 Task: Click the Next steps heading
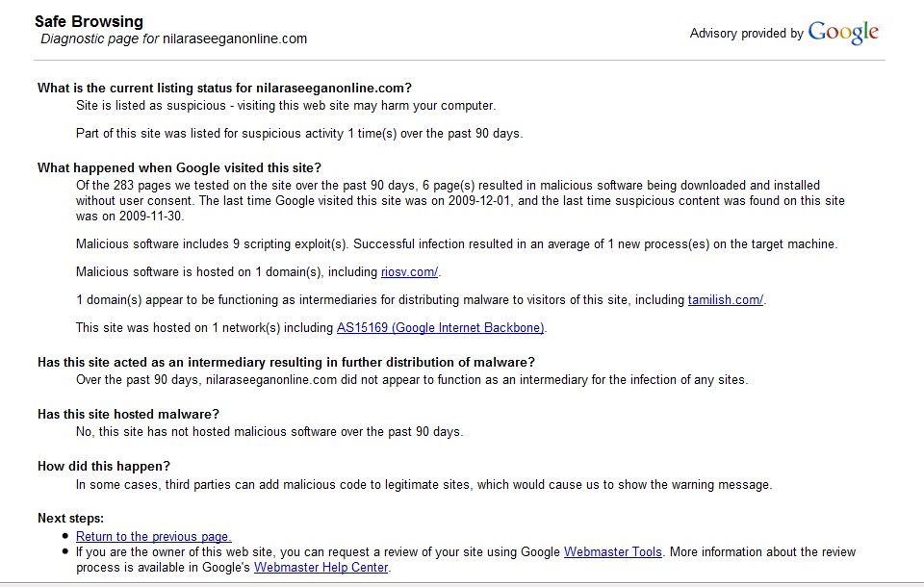70,519
